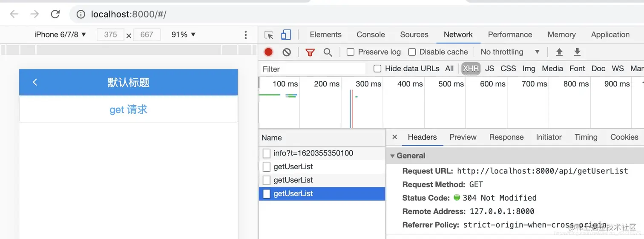Open the 91% zoom dropdown

184,35
